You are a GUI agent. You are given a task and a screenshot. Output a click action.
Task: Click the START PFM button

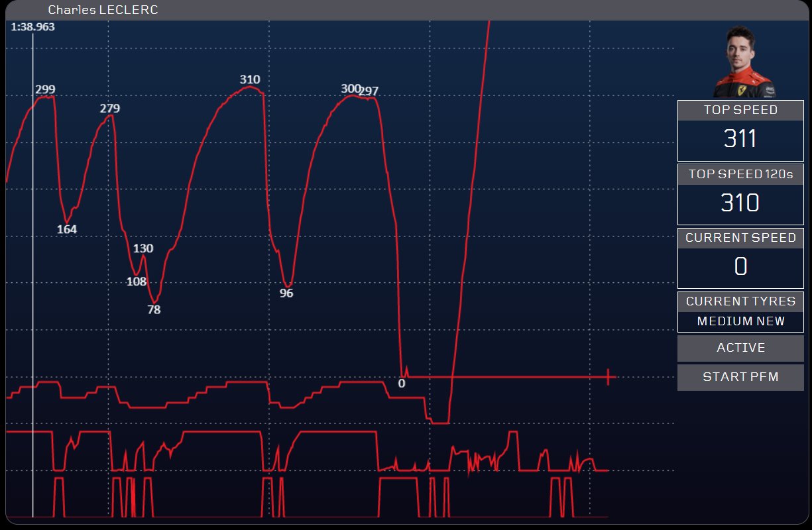click(740, 377)
